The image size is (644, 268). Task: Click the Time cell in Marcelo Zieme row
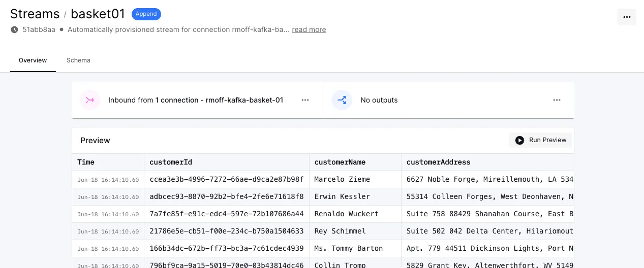pyautogui.click(x=108, y=179)
